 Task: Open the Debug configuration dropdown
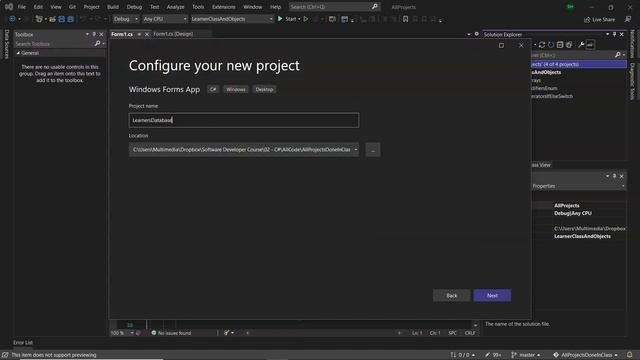[126, 19]
